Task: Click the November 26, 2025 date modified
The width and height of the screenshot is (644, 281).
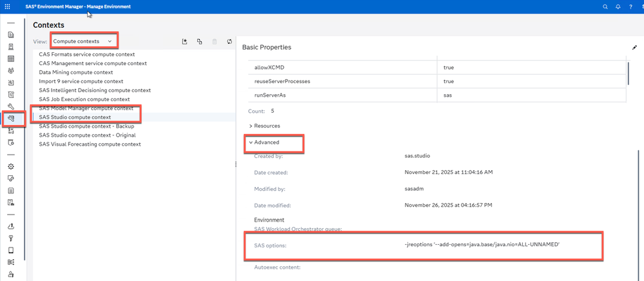Action: click(x=448, y=204)
